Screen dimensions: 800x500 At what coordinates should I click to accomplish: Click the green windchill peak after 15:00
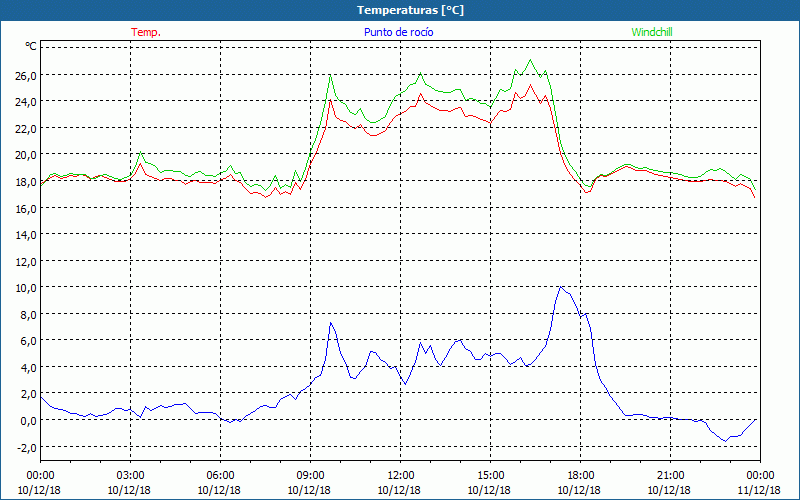point(531,60)
